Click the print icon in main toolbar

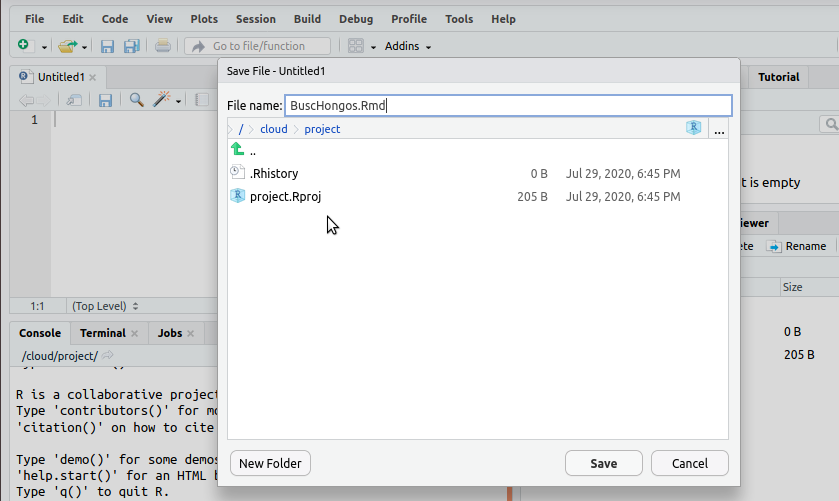(x=162, y=46)
